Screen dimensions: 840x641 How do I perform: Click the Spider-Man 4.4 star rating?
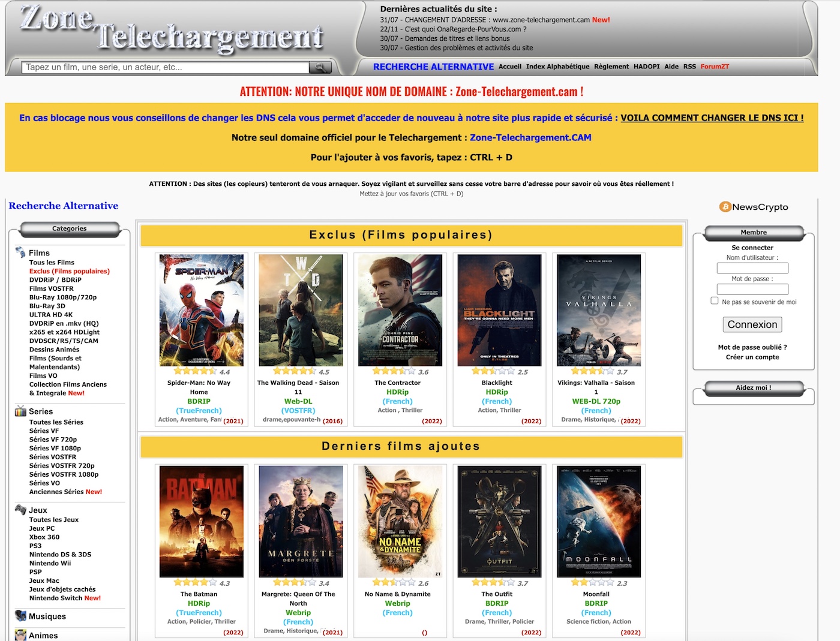[195, 372]
